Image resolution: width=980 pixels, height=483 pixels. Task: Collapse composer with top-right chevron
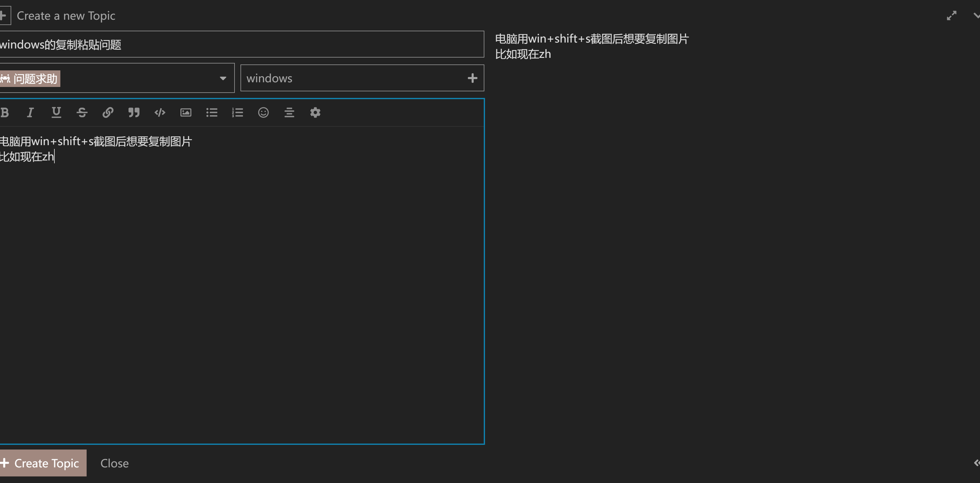tap(976, 16)
